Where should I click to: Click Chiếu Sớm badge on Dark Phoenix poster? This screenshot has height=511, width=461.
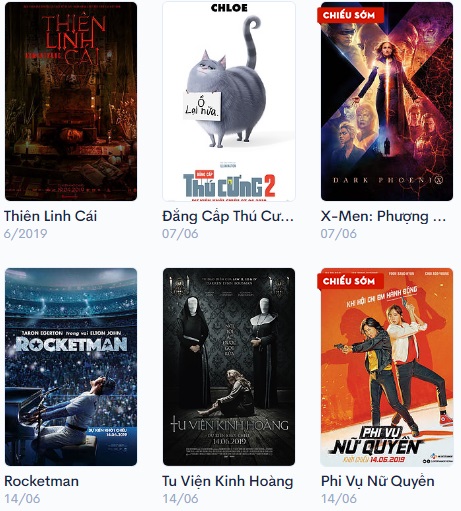[x=349, y=15]
